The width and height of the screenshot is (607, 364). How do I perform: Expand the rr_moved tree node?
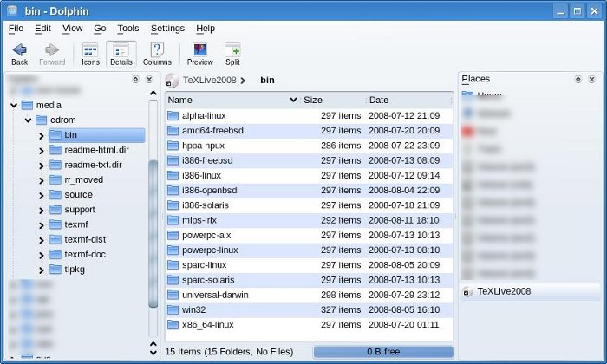42,180
